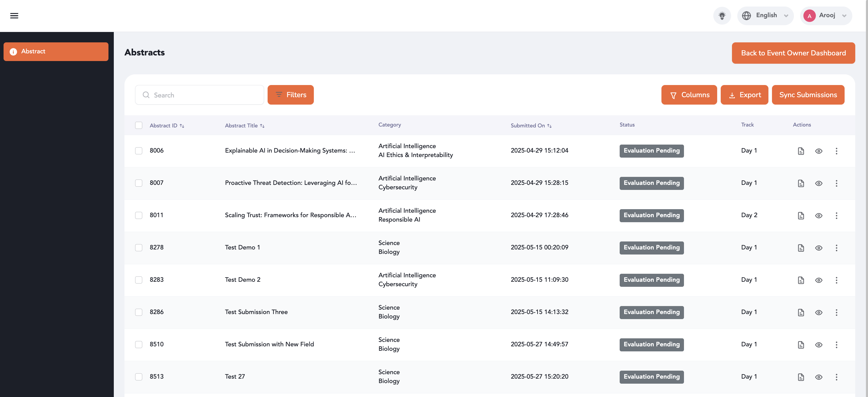
Task: Open document icon for Test Demo 2
Action: point(801,281)
